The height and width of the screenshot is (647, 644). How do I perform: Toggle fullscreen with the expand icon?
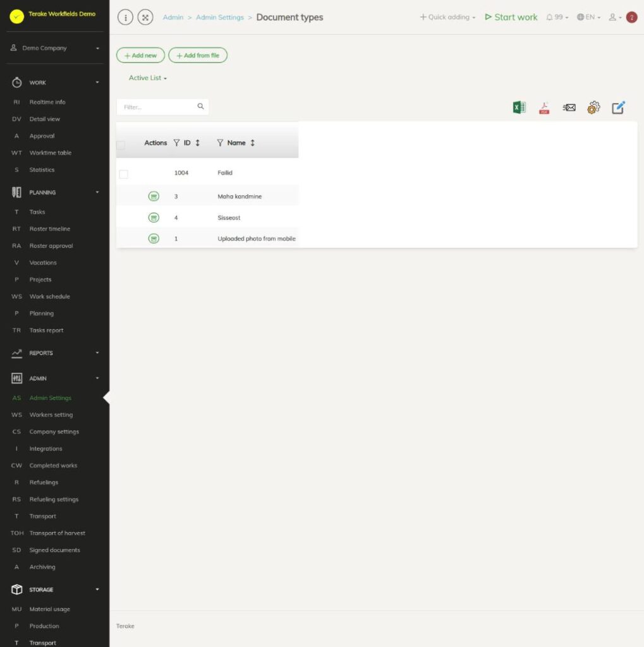pos(145,17)
